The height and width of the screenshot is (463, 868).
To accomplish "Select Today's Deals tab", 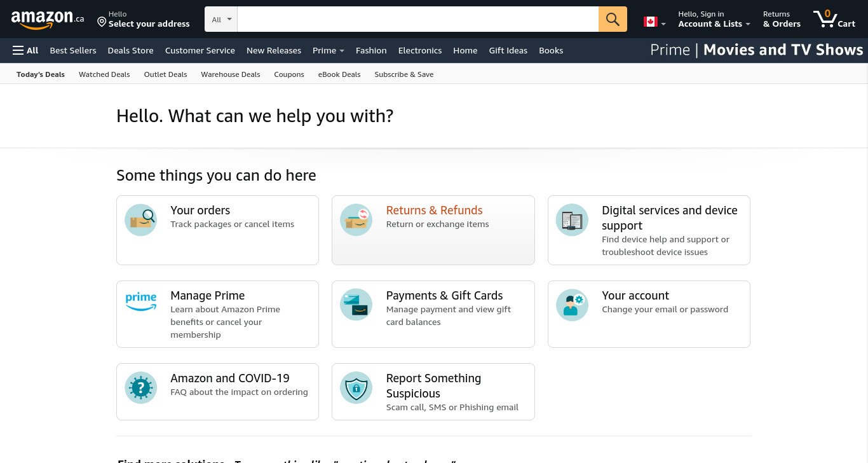I will pos(41,74).
